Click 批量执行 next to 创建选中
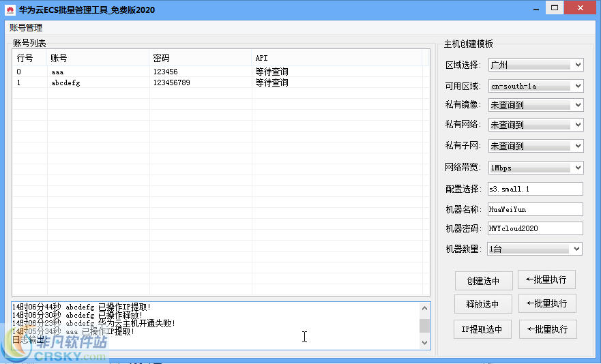 click(x=546, y=279)
